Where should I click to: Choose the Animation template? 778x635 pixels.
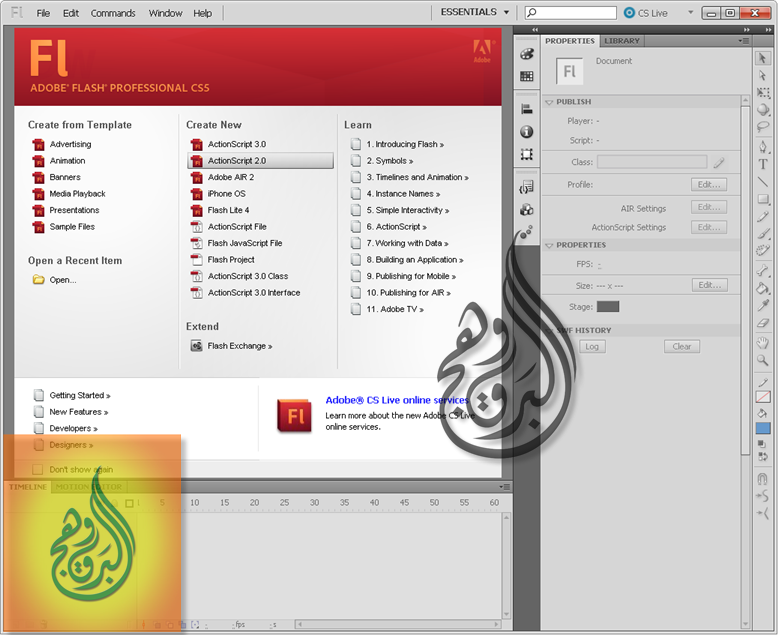pyautogui.click(x=67, y=160)
